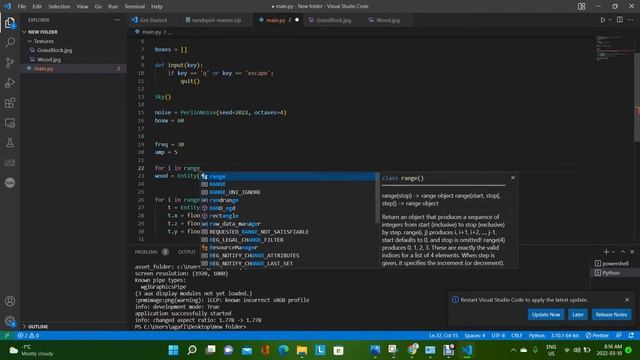Click the Update Now button
Screen dimensions: 640x360
546,314
